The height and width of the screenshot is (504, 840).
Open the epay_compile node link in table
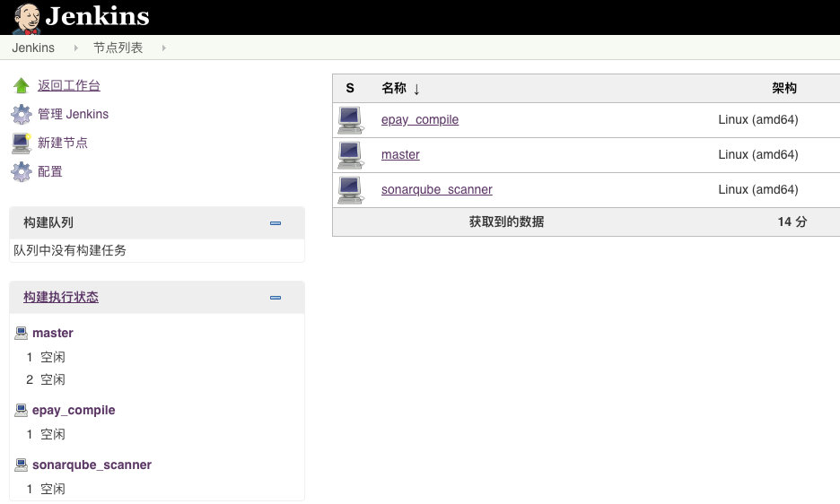[x=419, y=120]
